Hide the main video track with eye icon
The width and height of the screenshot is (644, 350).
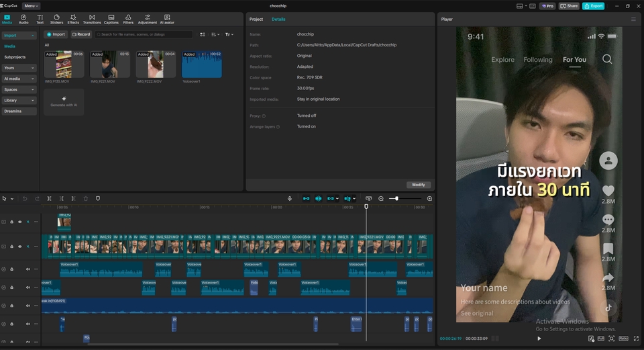pyautogui.click(x=19, y=247)
